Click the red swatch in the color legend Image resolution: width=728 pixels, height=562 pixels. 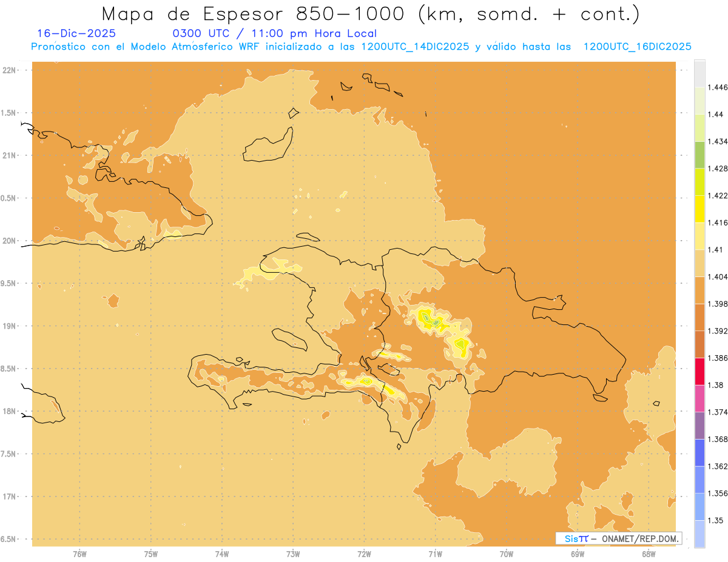coord(699,371)
